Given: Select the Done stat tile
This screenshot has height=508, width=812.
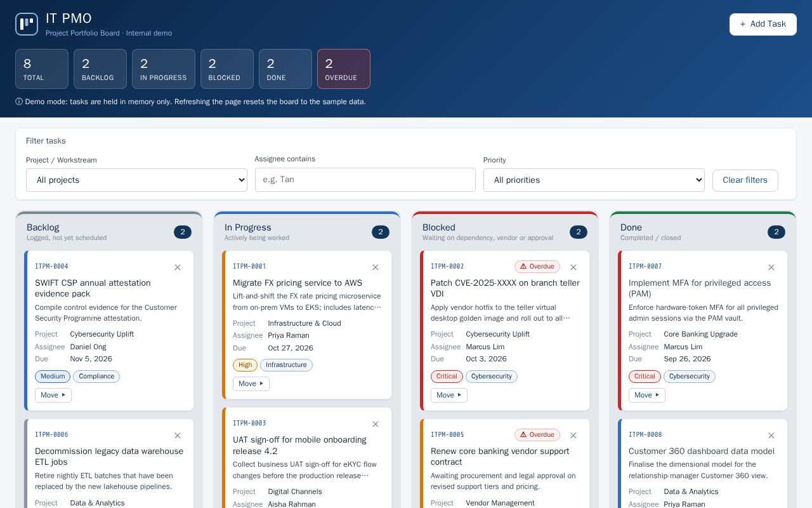Looking at the screenshot, I should pyautogui.click(x=285, y=69).
